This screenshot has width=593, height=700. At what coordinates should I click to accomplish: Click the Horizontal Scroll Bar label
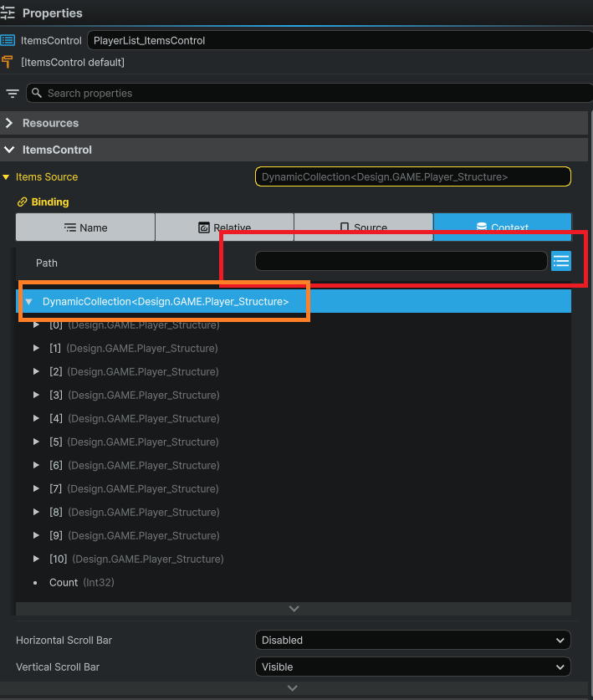point(64,640)
